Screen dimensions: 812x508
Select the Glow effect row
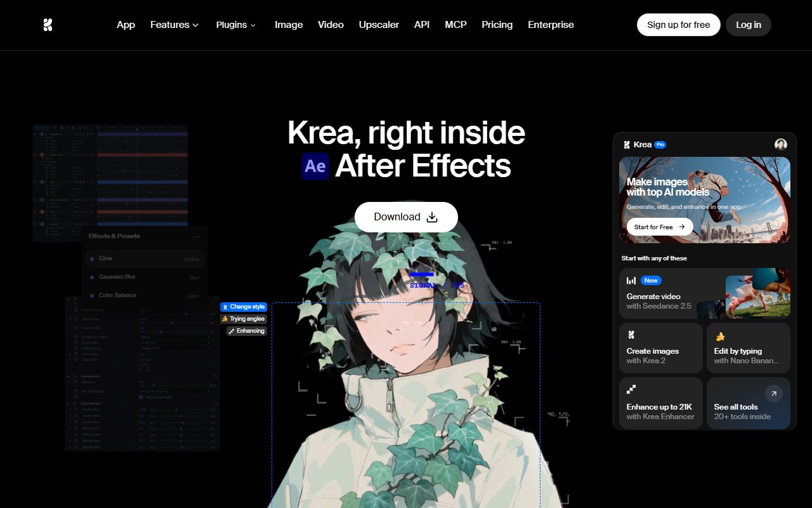point(145,259)
